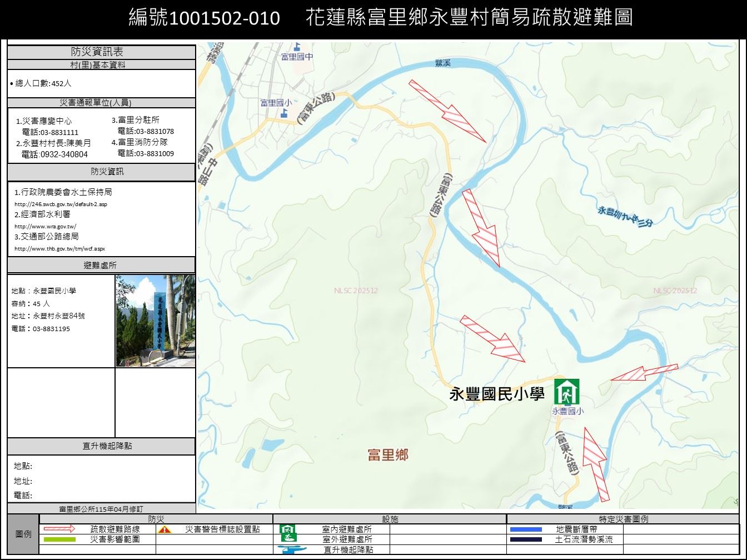The width and height of the screenshot is (747, 560).
Task: Click the green disaster impact range swatch
Action: [x=59, y=539]
